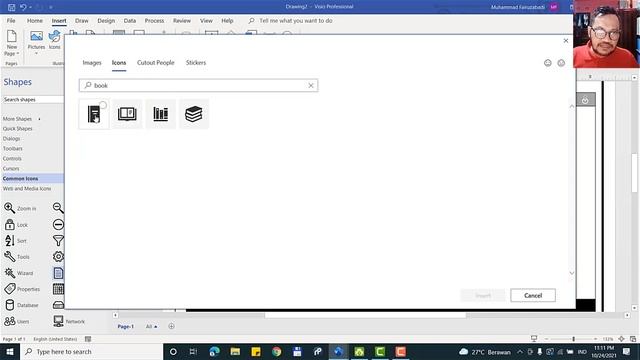Open File Explorer from the taskbar
Image resolution: width=640 pixels, height=360 pixels.
pyautogui.click(x=235, y=351)
